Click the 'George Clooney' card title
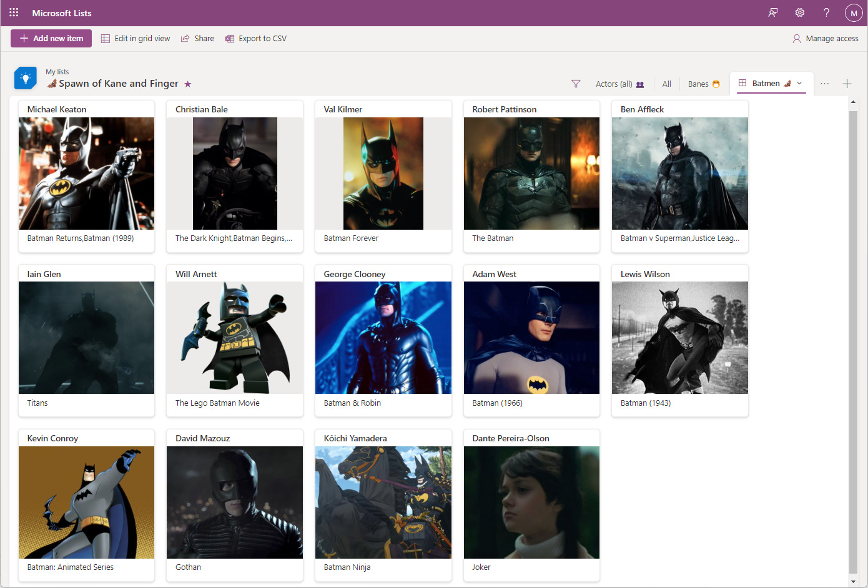 pos(355,274)
